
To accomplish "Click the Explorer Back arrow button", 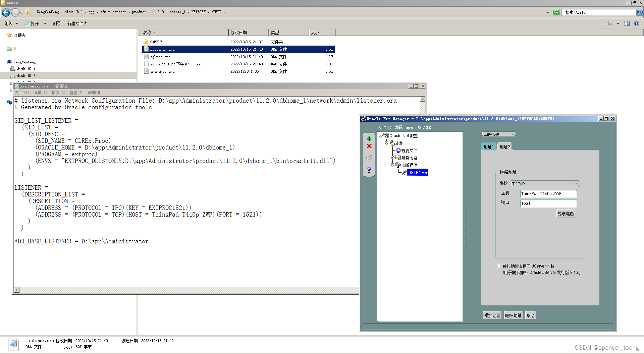I will pos(6,13).
